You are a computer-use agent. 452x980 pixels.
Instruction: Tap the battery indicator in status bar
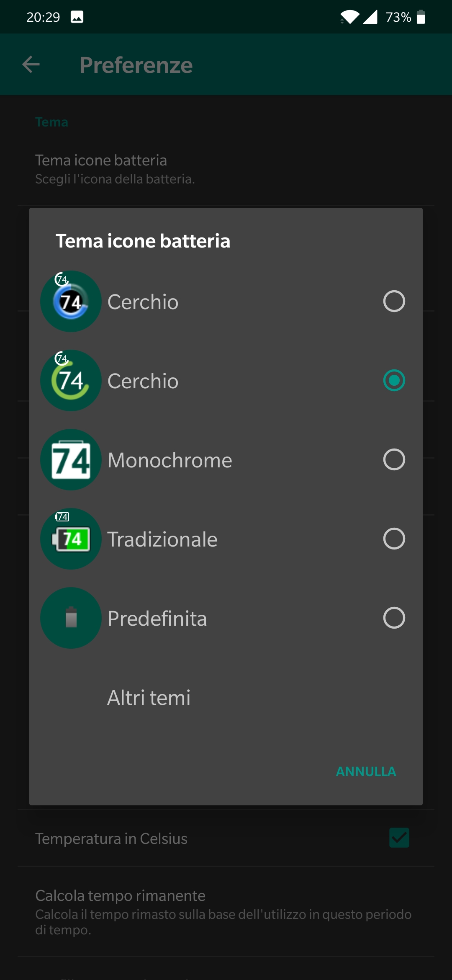pyautogui.click(x=421, y=17)
